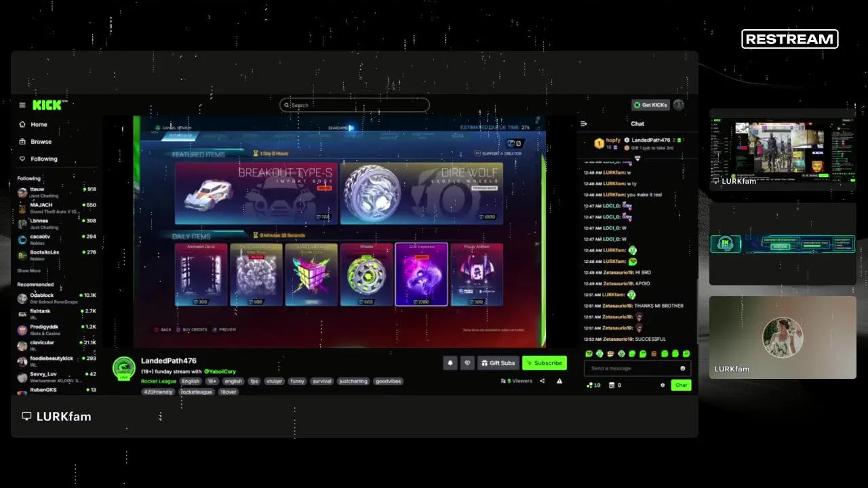Open recommended channel Sevvy_Luv
The height and width of the screenshot is (488, 868).
[x=57, y=377]
